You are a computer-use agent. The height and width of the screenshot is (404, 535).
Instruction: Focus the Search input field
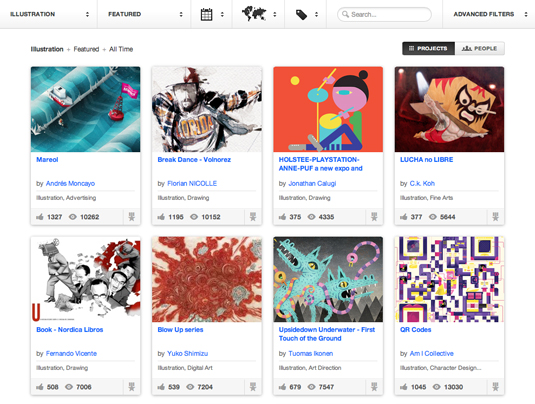[x=384, y=14]
